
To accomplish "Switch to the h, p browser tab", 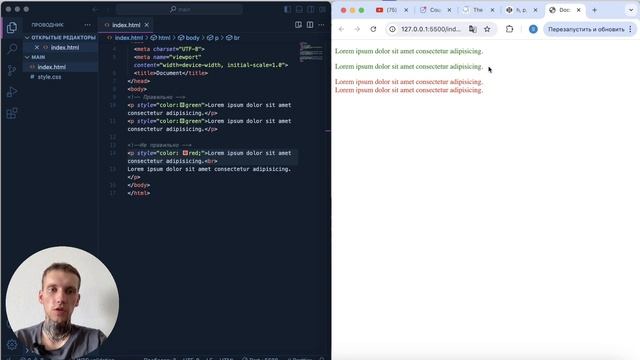I will coord(517,10).
